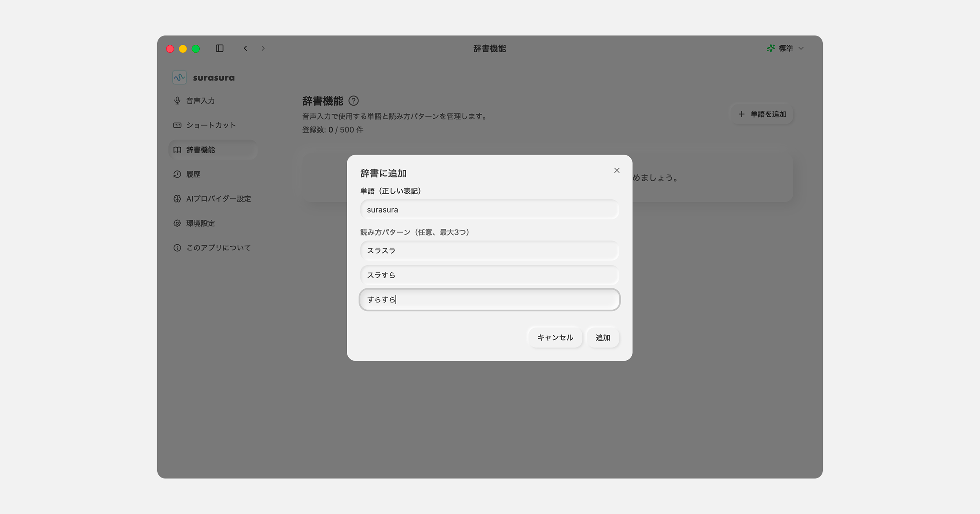Open the 辞書機能 help question mark

(354, 101)
